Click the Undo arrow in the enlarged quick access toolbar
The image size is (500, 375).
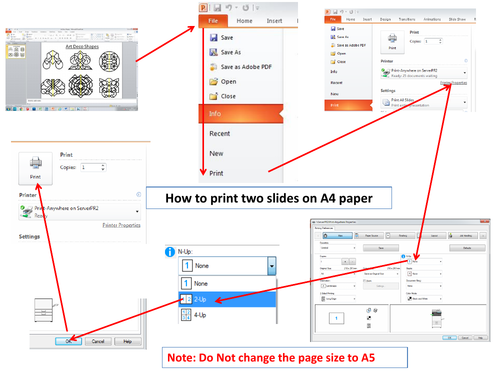tap(229, 7)
